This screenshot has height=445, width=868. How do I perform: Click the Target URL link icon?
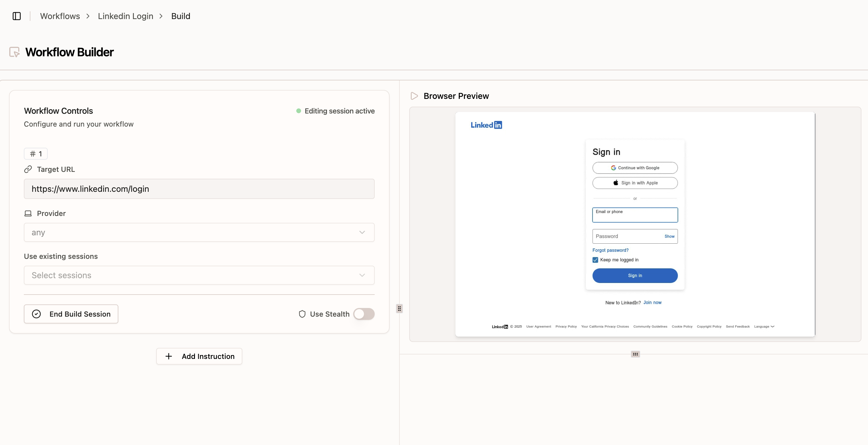click(x=28, y=169)
